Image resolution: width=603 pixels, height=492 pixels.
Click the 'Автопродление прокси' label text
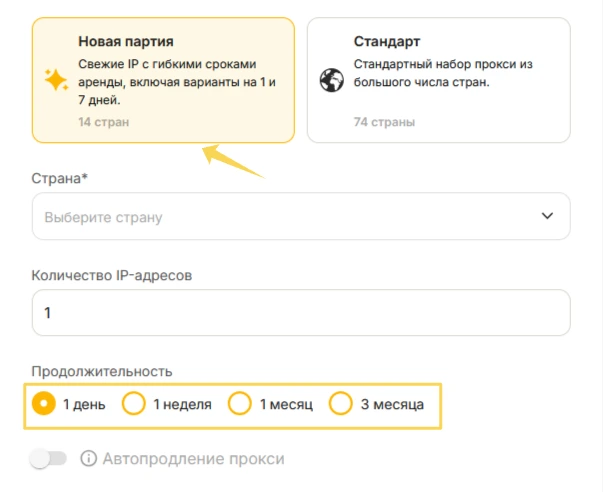pos(193,459)
